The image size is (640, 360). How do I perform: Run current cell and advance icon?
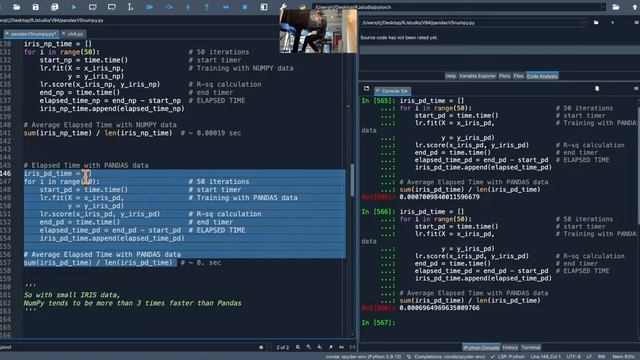[x=111, y=7]
